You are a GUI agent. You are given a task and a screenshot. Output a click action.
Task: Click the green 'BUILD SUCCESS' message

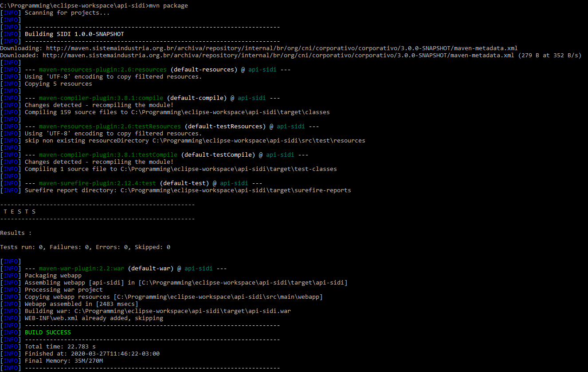coord(47,332)
